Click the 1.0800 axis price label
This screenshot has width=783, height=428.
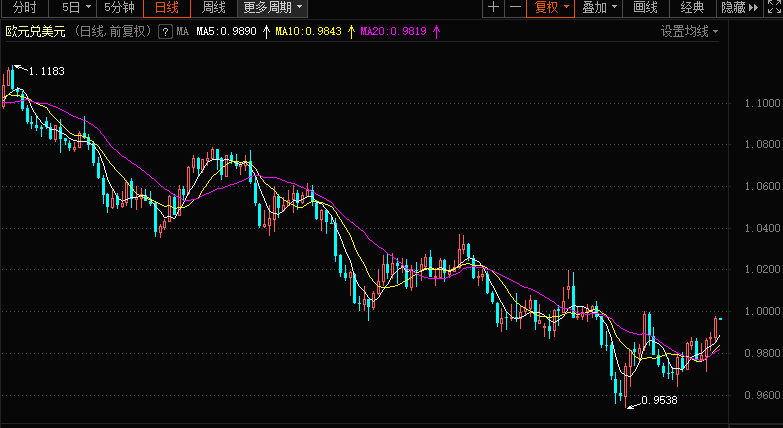[x=762, y=144]
